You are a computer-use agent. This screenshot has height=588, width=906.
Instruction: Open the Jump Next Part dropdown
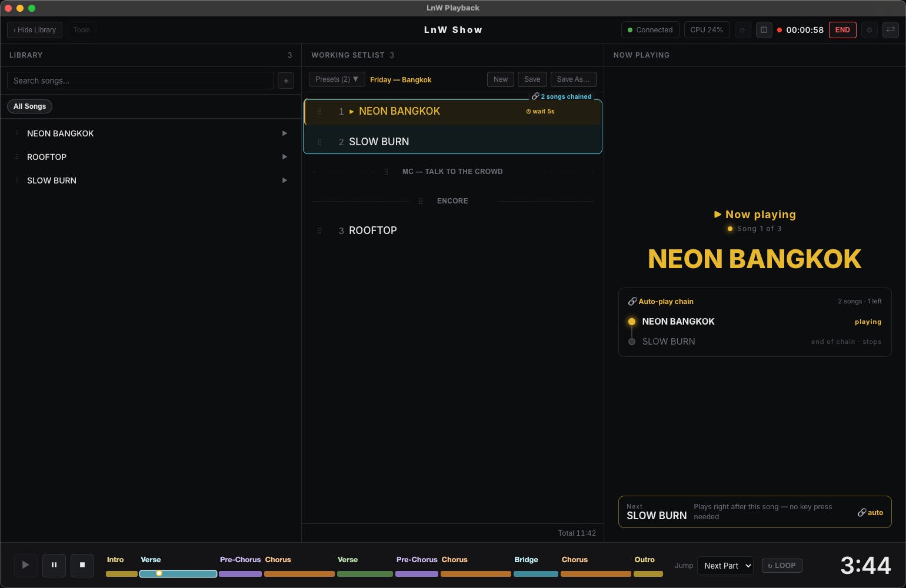(725, 566)
